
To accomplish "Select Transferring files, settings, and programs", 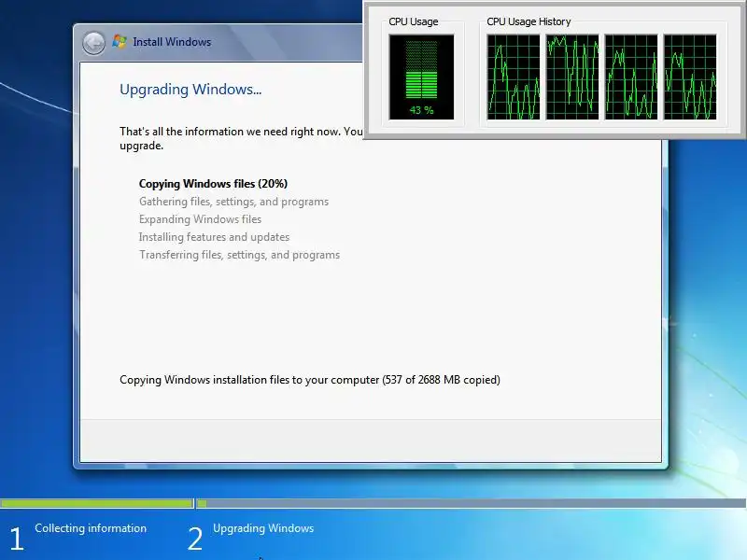I will coord(240,255).
